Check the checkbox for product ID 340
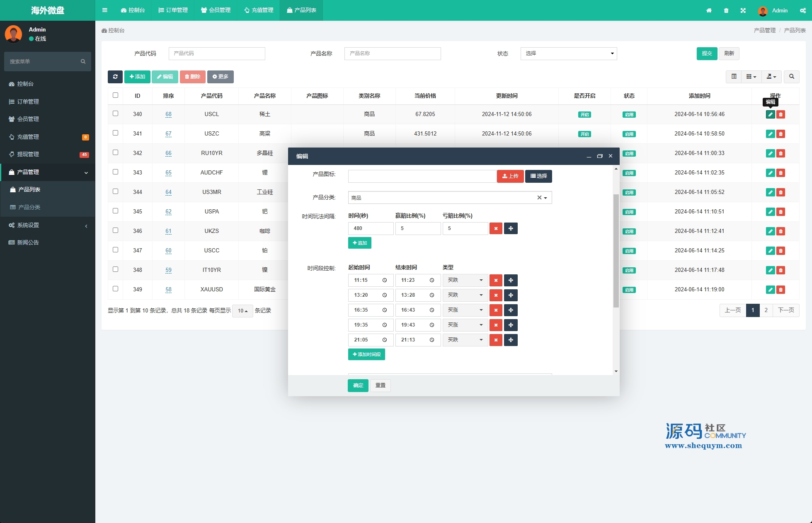Viewport: 812px width, 523px height. pyautogui.click(x=116, y=114)
